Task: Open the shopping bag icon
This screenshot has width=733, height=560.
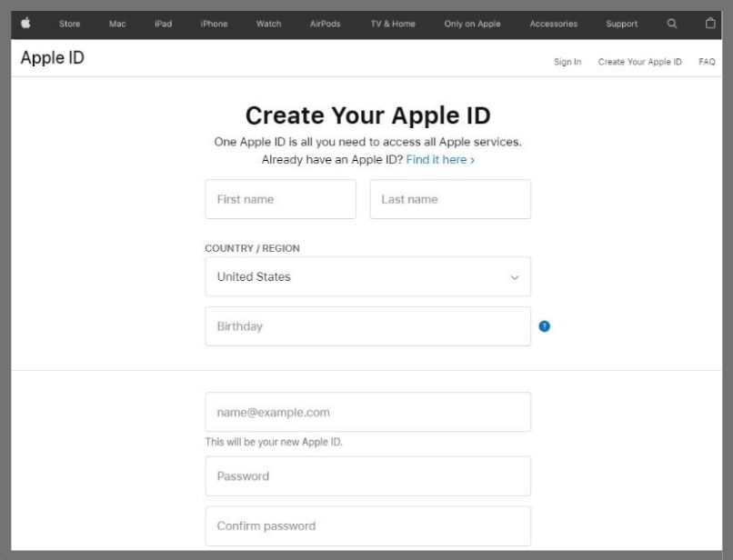Action: (710, 23)
